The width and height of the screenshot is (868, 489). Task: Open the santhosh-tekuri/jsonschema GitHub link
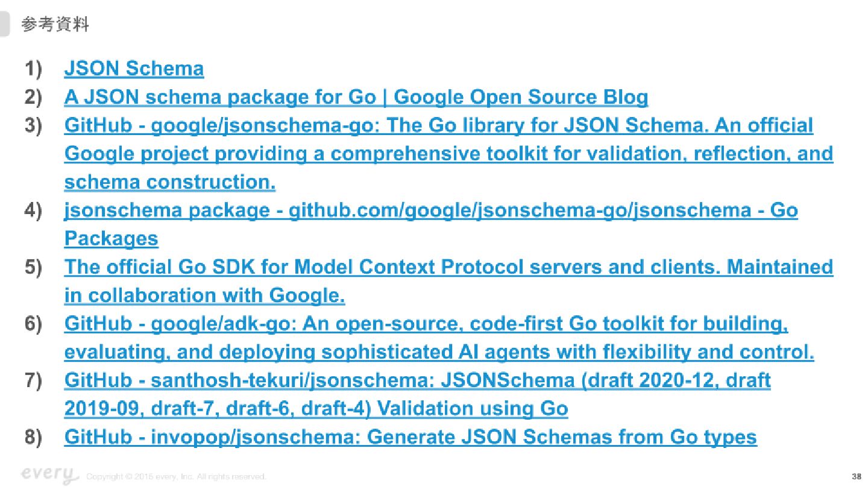pyautogui.click(x=417, y=394)
